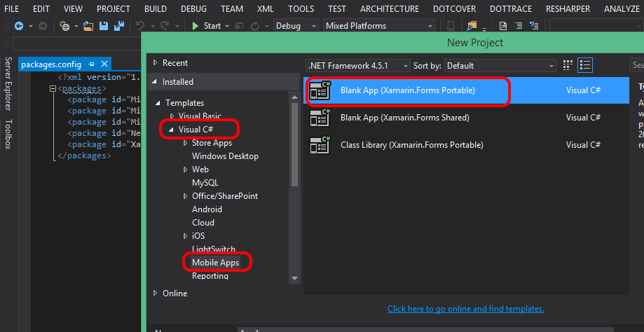Image resolution: width=644 pixels, height=332 pixels.
Task: Open the Server Explorer side tab
Action: 8,84
